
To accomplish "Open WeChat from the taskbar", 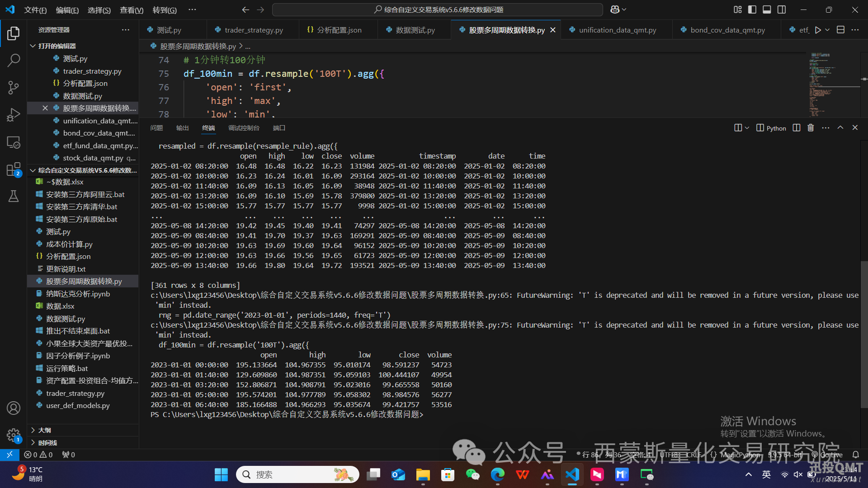I will (473, 474).
